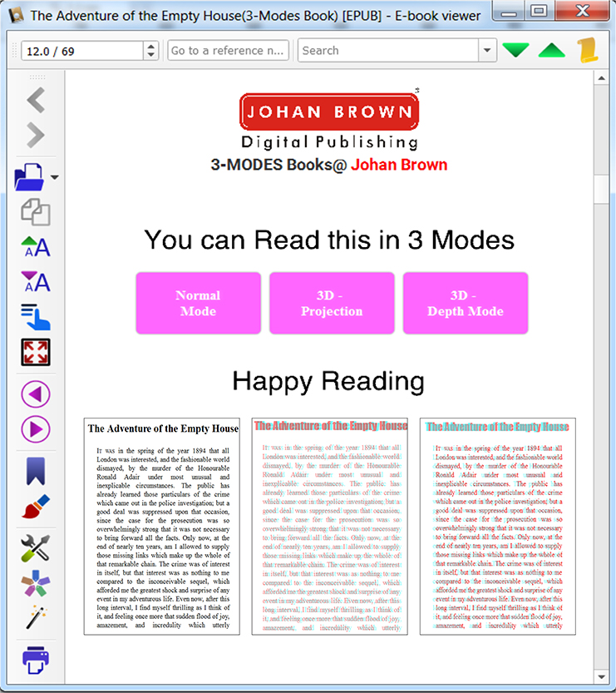Viewport: 616px width, 693px height.
Task: Decrease font size
Action: 35,282
